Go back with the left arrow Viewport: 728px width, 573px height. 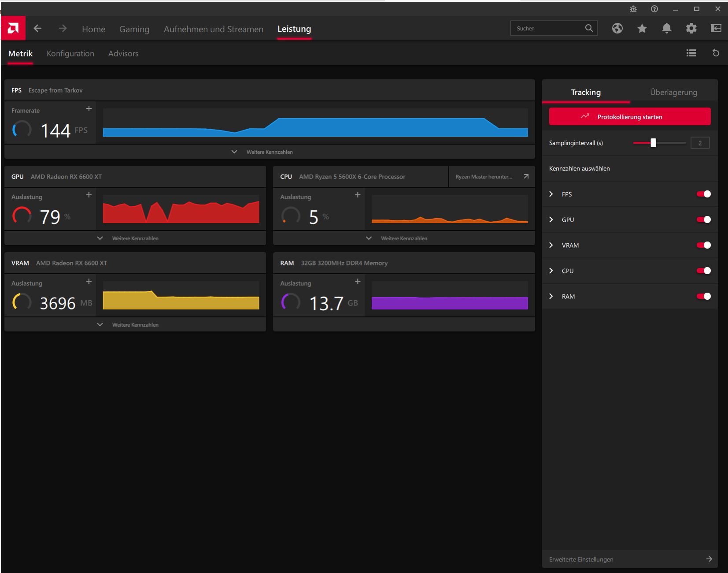tap(38, 29)
